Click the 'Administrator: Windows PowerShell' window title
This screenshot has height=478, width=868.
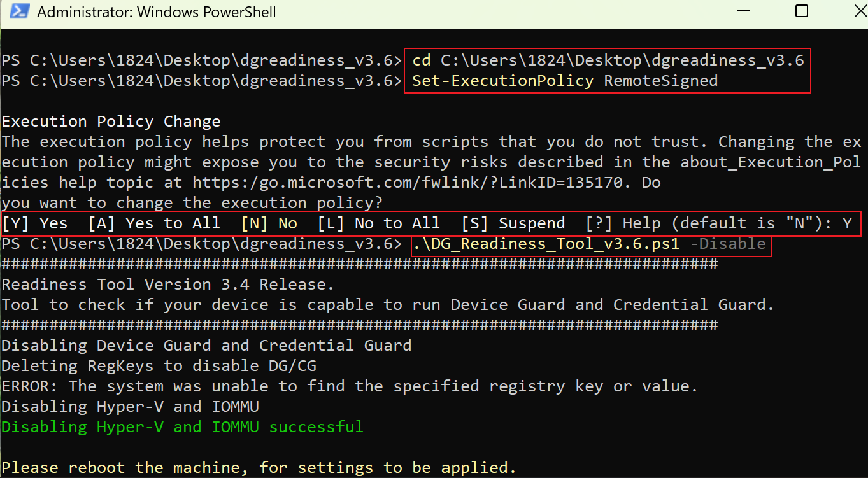point(157,12)
